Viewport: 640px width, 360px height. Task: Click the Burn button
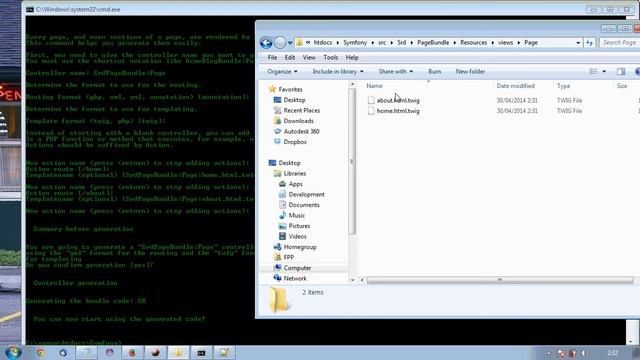[435, 71]
